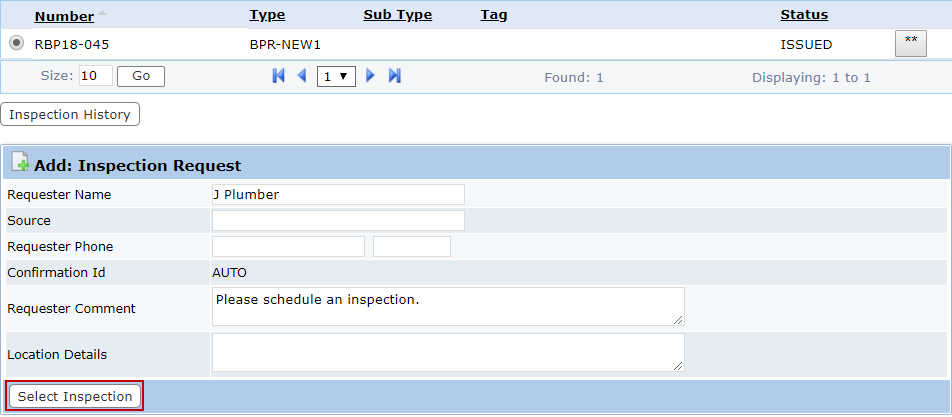Viewport: 952px width, 417px height.
Task: Jump to last page of results
Action: (x=395, y=76)
